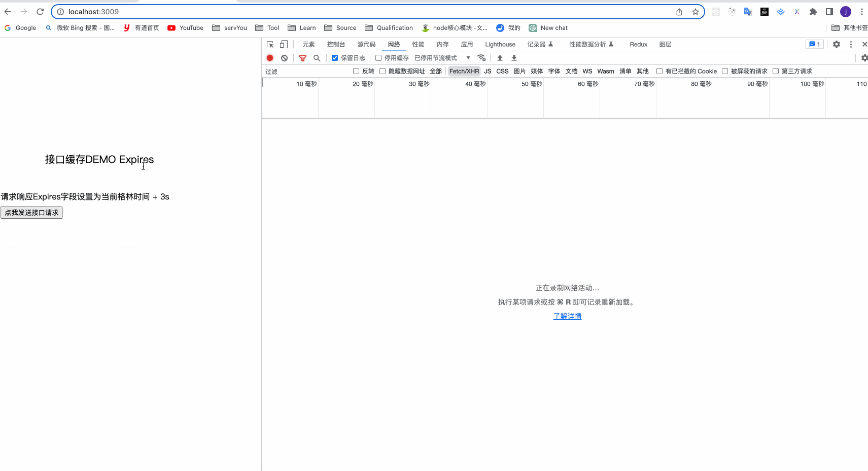
Task: Check the 第三方请求 checkbox
Action: [x=776, y=71]
